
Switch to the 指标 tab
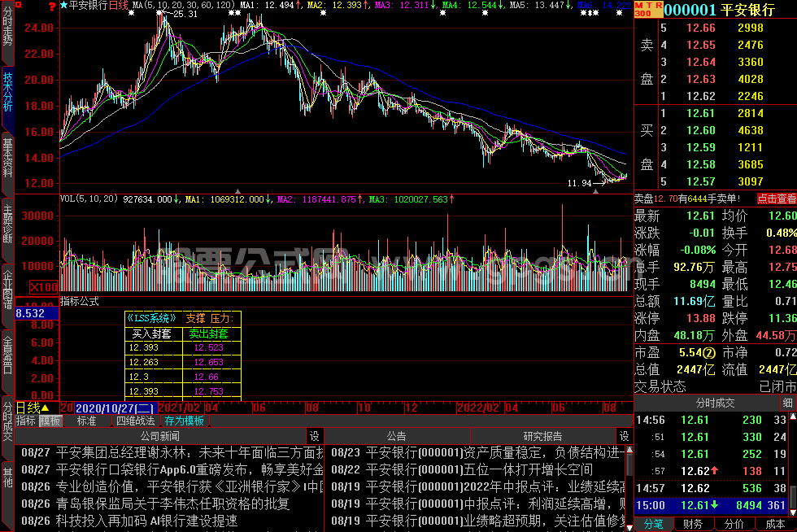click(x=26, y=421)
